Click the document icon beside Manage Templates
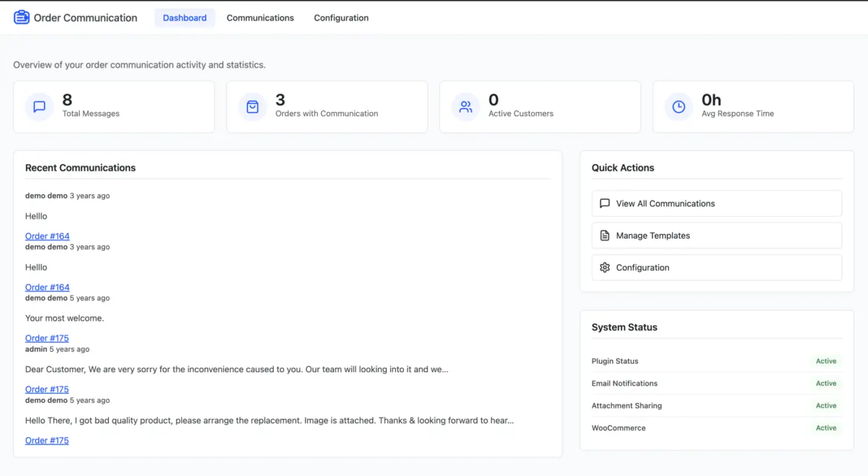The width and height of the screenshot is (868, 476). coord(604,235)
